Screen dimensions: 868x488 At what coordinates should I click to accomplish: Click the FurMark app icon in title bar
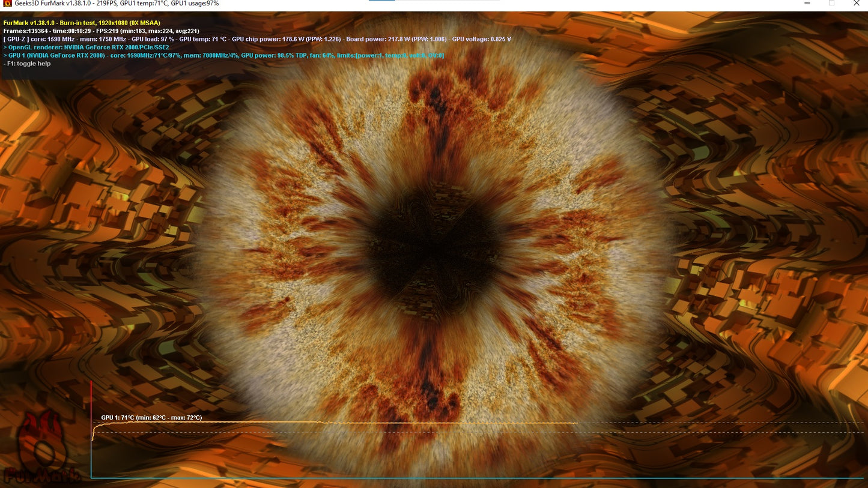coord(7,4)
